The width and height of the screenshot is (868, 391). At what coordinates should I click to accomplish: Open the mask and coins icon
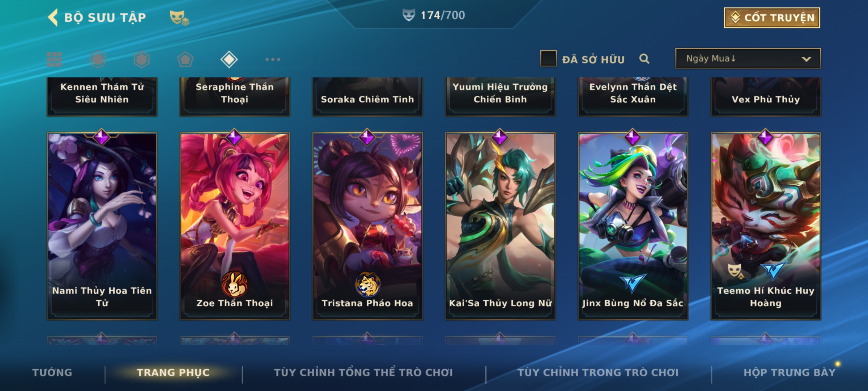click(179, 18)
